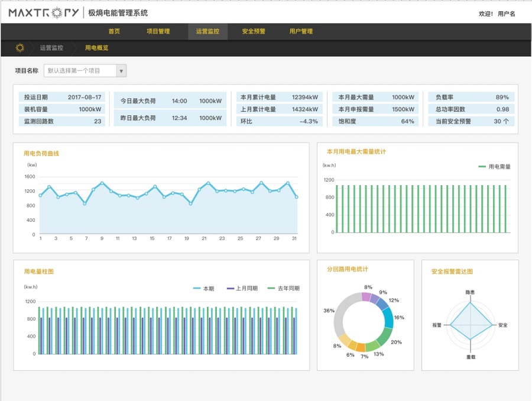This screenshot has width=532, height=401.
Task: Click the 投运日期 value 2017-08-17
Action: 85,98
